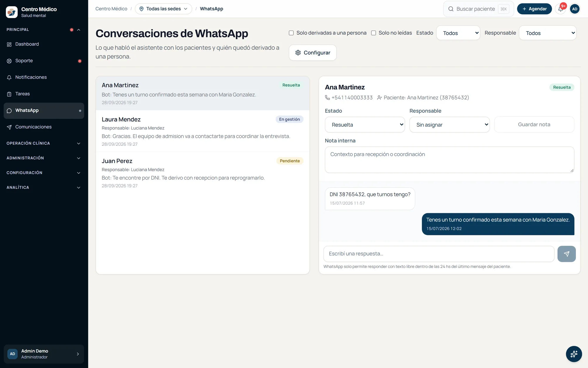Click the Agendar button
This screenshot has height=368, width=588.
point(534,9)
